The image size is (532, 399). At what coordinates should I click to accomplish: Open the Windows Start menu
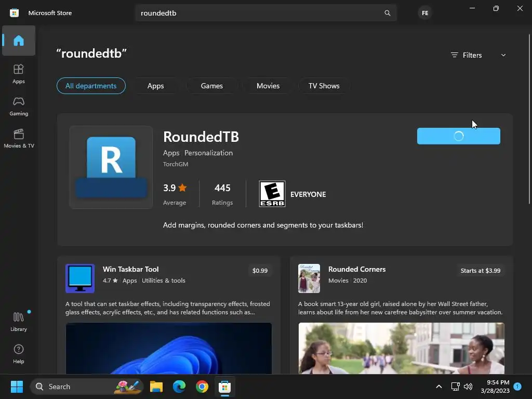click(17, 387)
